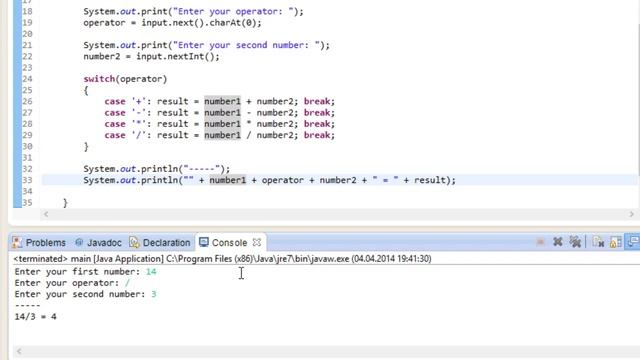
Task: Click editor horizontal scrollbar left arrow
Action: click(46, 214)
